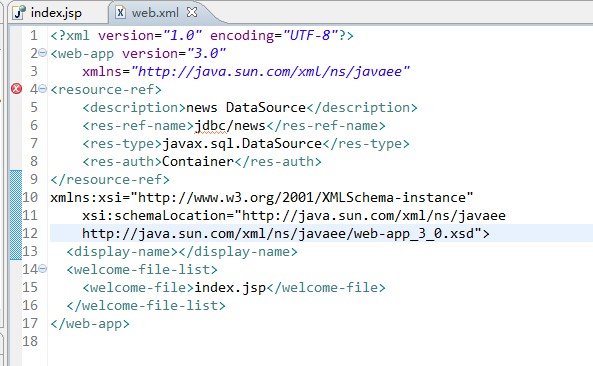This screenshot has height=366, width=593.
Task: Click the closing </welcome-file-list> tag
Action: (146, 306)
